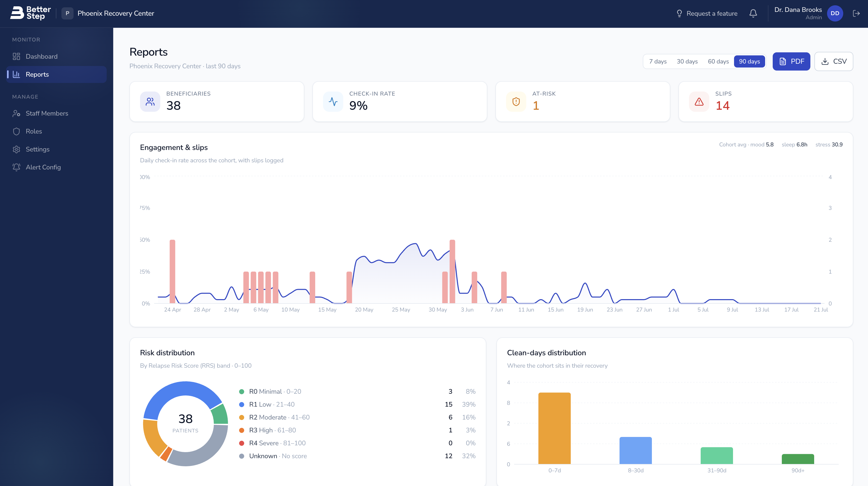Screen dimensions: 868x486
Task: Click the Phoenix Recovery Center name
Action: [116, 13]
